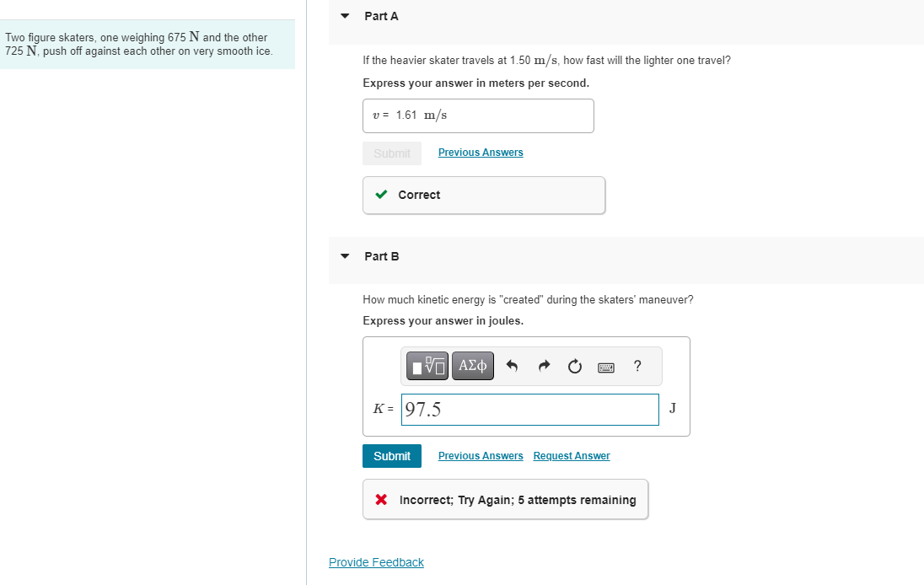Click the green checkmark in the Correct box
Viewport: 924px width, 585px height.
381,195
